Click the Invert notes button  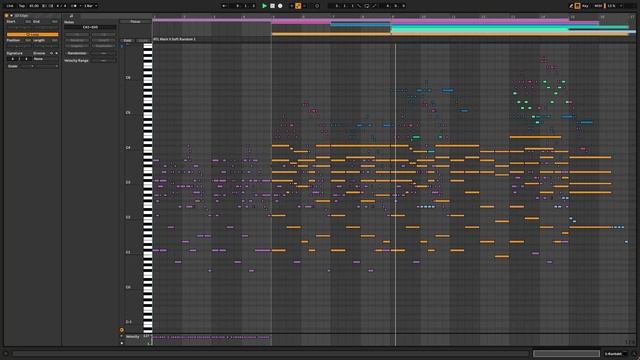103,40
